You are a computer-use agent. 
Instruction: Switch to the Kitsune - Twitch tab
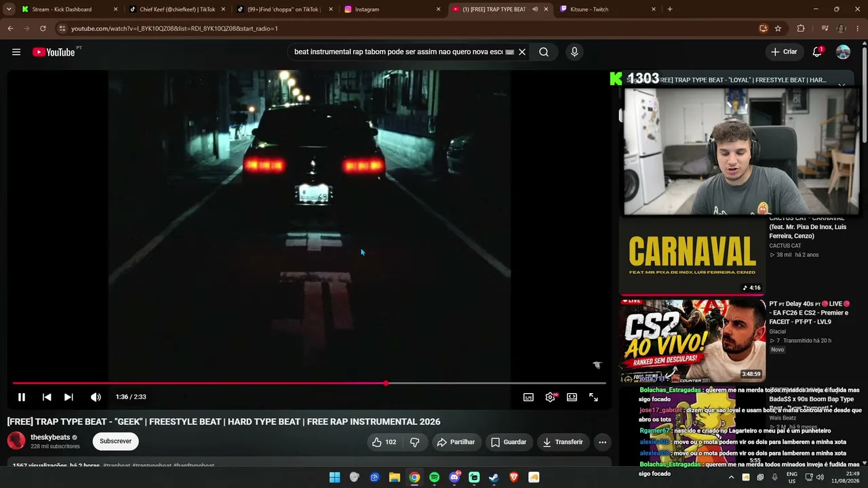[x=608, y=9]
